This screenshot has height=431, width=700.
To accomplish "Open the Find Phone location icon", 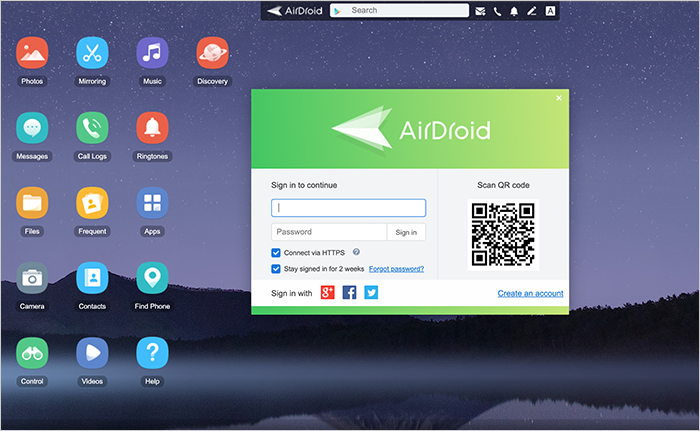I will pos(152,278).
